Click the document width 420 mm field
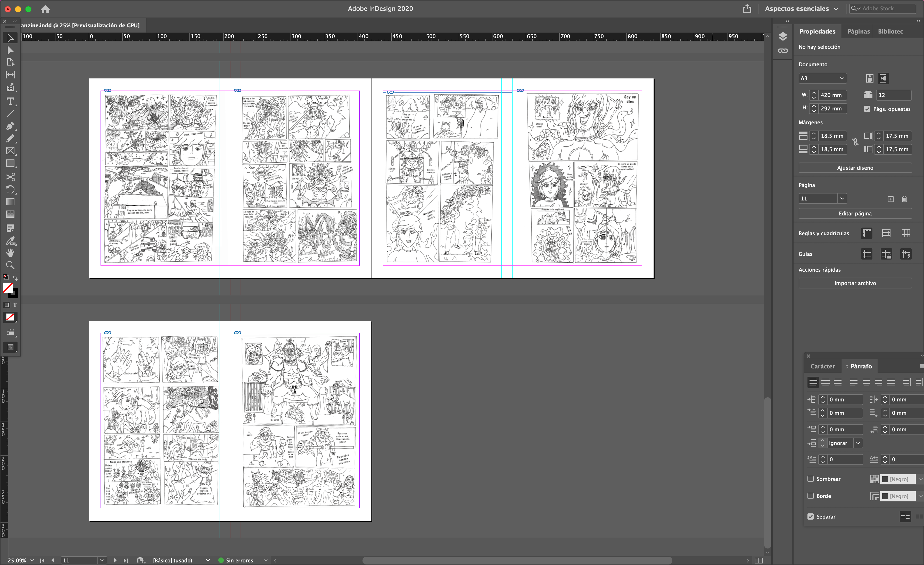The height and width of the screenshot is (565, 924). [832, 95]
